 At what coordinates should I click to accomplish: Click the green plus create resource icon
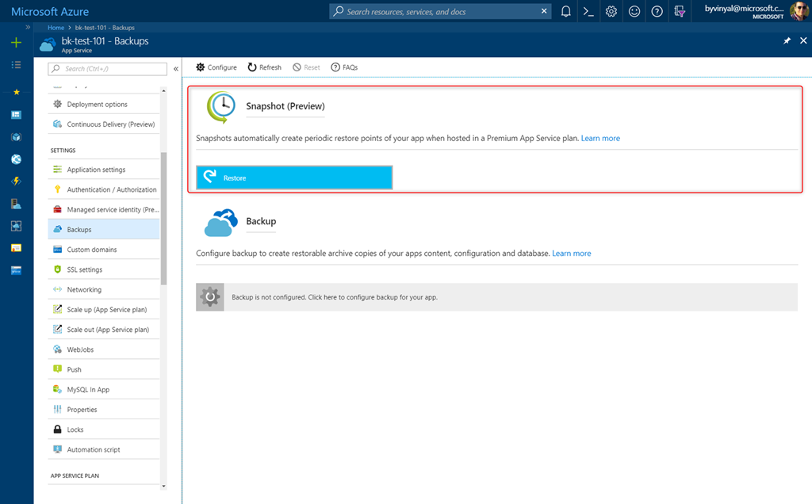pyautogui.click(x=16, y=42)
